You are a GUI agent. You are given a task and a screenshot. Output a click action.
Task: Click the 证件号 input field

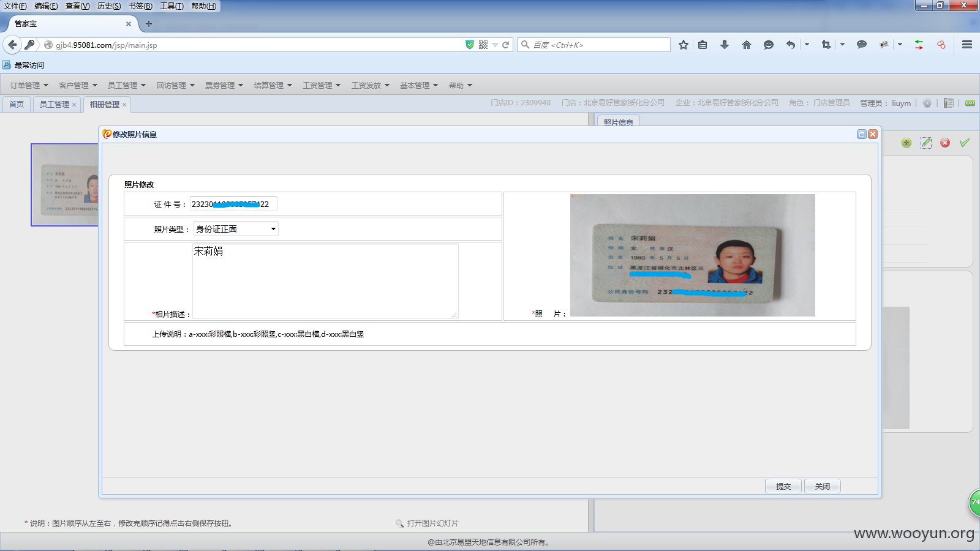tap(233, 204)
